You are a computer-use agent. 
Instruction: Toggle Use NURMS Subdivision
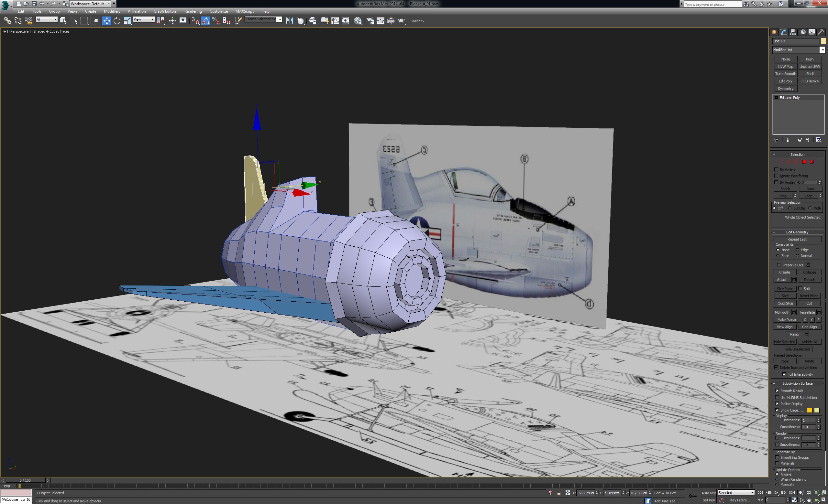pyautogui.click(x=777, y=397)
